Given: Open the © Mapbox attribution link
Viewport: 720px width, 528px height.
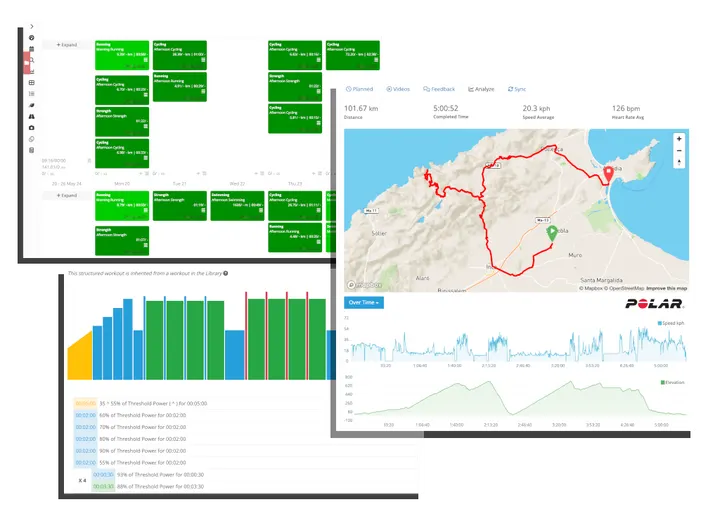Looking at the screenshot, I should tap(591, 288).
